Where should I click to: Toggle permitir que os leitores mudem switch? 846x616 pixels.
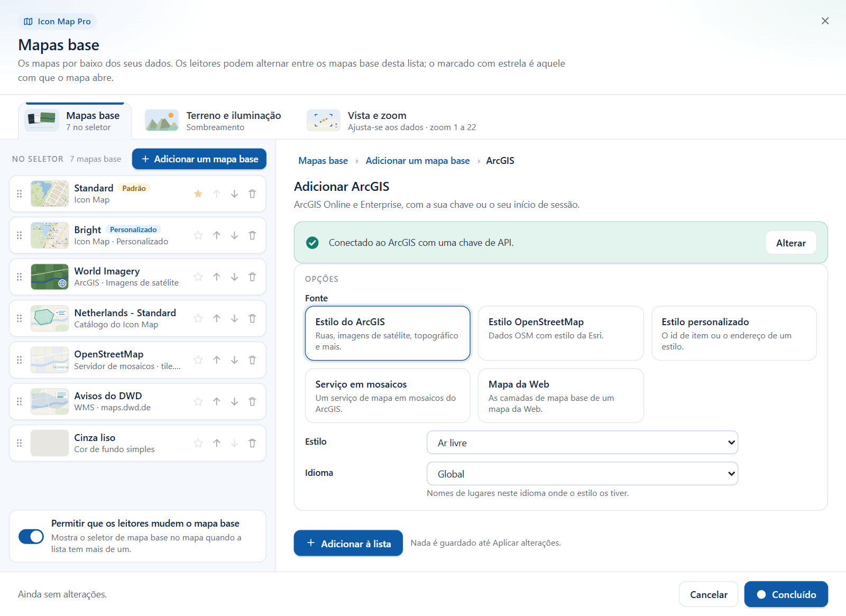click(x=31, y=536)
